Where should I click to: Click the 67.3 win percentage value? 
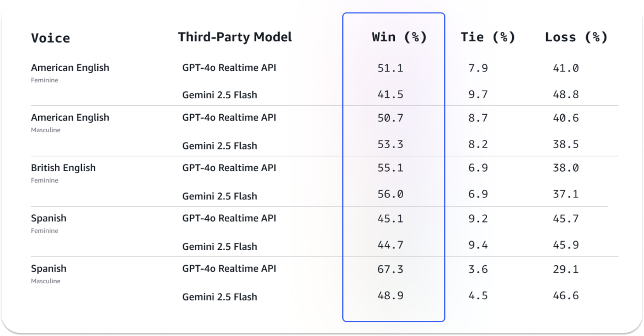(x=390, y=269)
